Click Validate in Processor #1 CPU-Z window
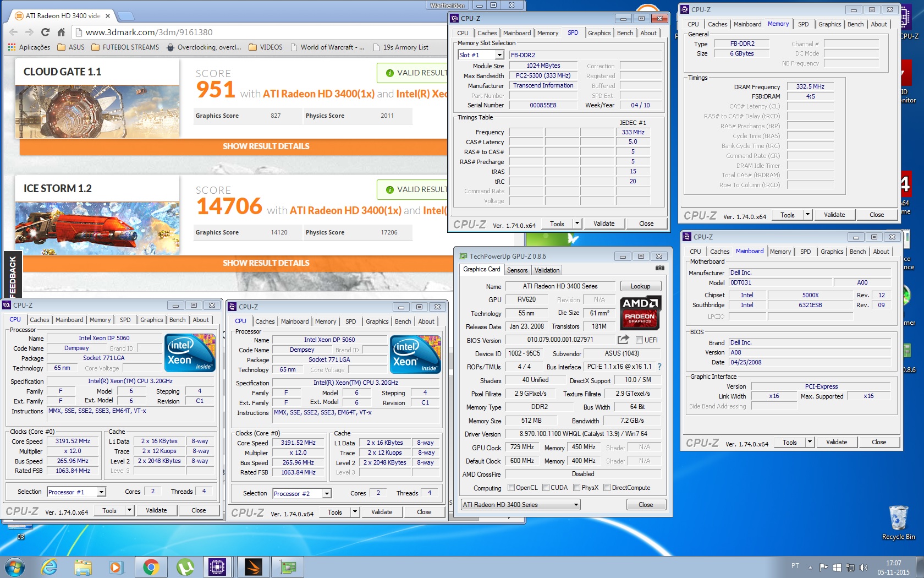This screenshot has width=924, height=578. 156,510
